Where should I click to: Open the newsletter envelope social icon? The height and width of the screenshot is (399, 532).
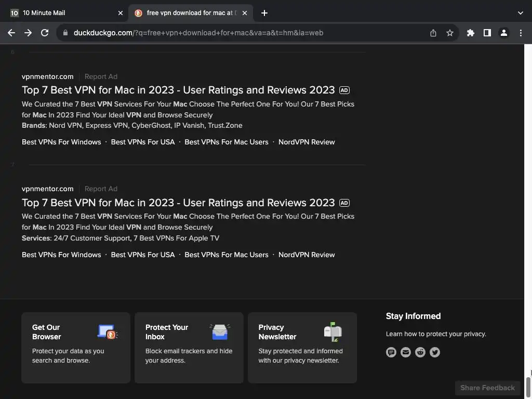coord(406,352)
